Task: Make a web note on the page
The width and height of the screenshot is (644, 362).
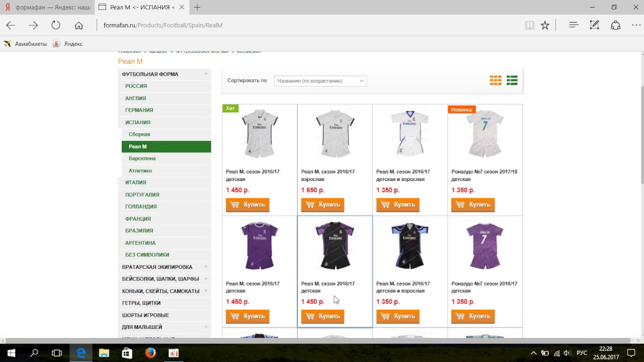Action: tap(594, 25)
